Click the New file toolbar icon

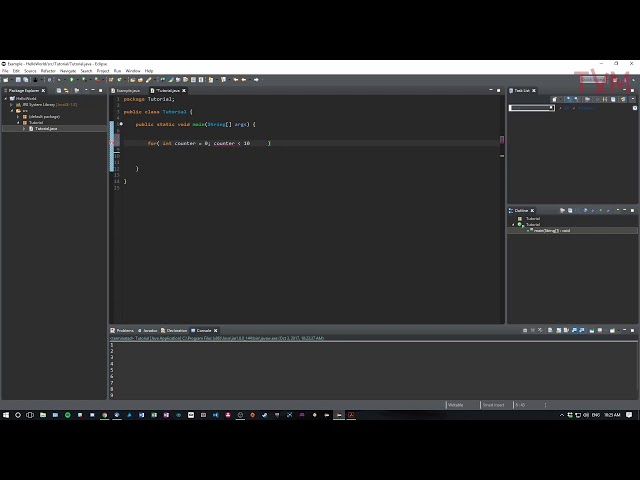click(6, 80)
